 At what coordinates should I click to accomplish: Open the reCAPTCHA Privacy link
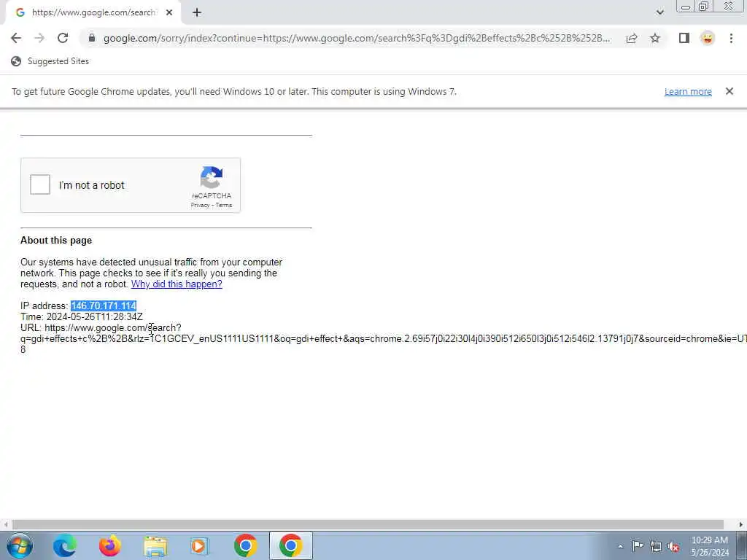[200, 205]
